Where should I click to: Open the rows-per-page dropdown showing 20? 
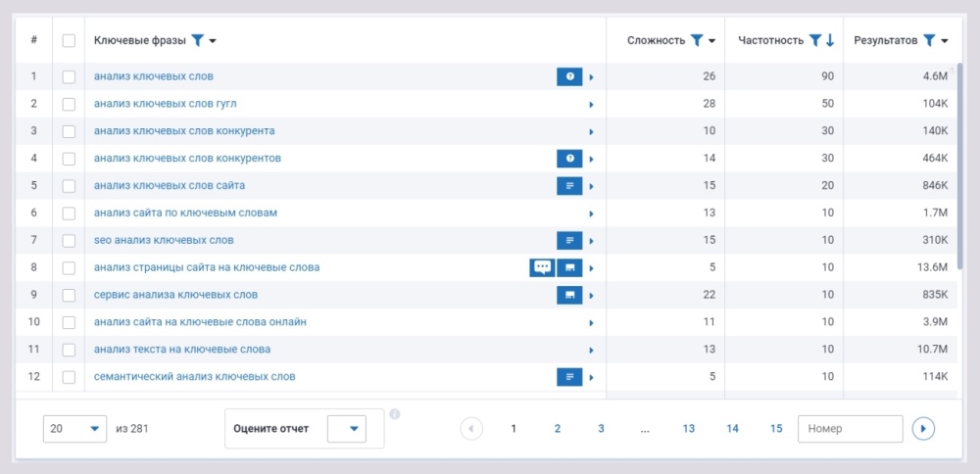[75, 429]
